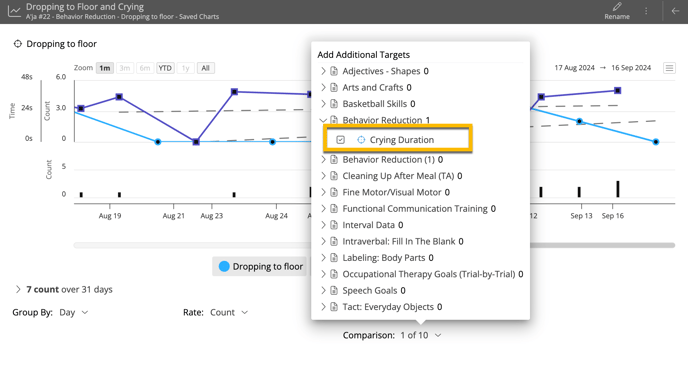Open the Group By Day dropdown
The image size is (688, 374).
pyautogui.click(x=73, y=312)
